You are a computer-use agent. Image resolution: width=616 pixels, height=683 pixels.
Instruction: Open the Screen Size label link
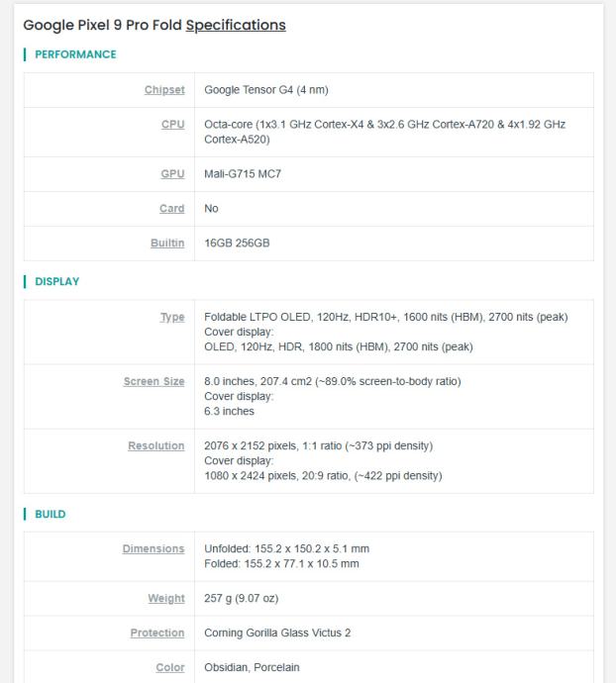[154, 381]
